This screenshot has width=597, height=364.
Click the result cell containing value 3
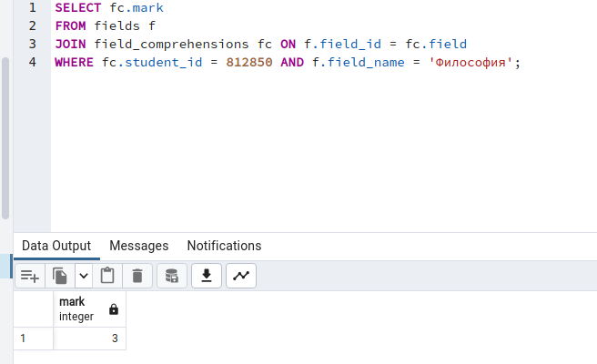pos(89,339)
